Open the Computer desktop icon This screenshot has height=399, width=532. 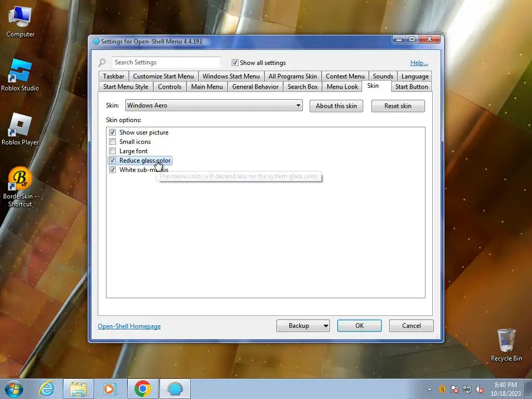click(x=20, y=22)
